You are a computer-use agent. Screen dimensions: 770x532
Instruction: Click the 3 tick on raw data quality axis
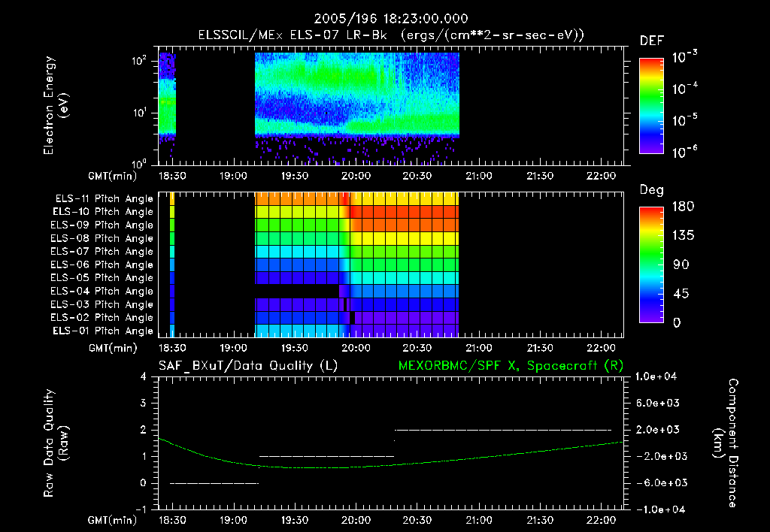click(143, 403)
